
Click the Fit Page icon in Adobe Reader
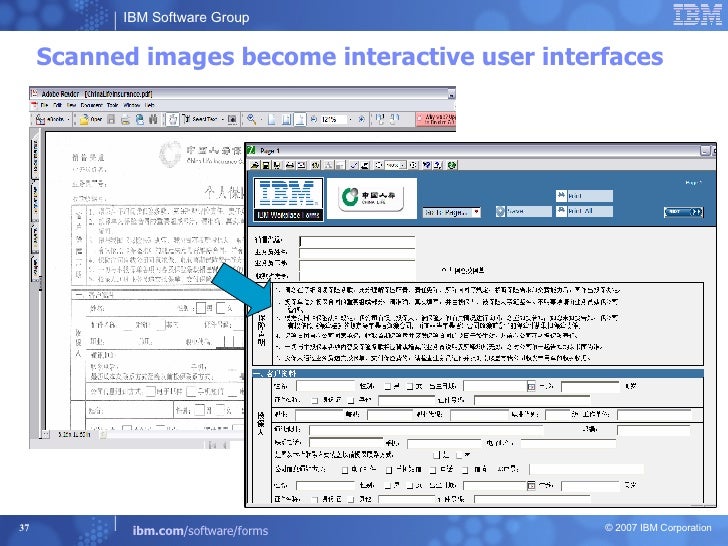tap(286, 119)
